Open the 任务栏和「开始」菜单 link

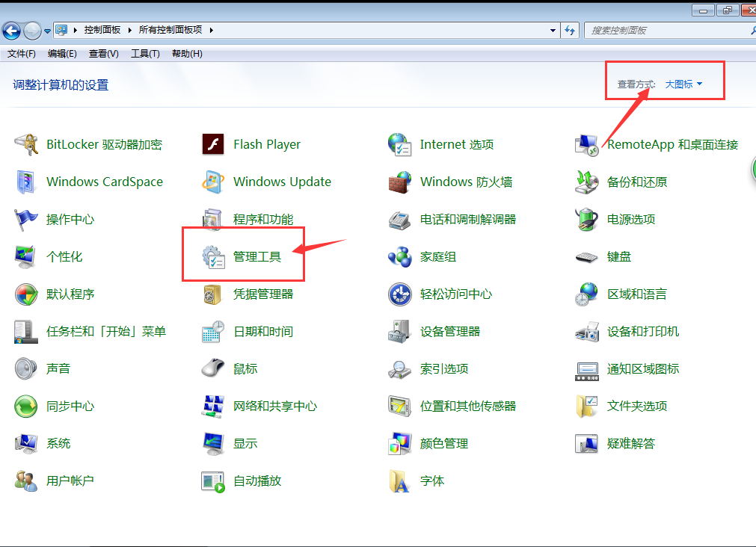pyautogui.click(x=106, y=332)
